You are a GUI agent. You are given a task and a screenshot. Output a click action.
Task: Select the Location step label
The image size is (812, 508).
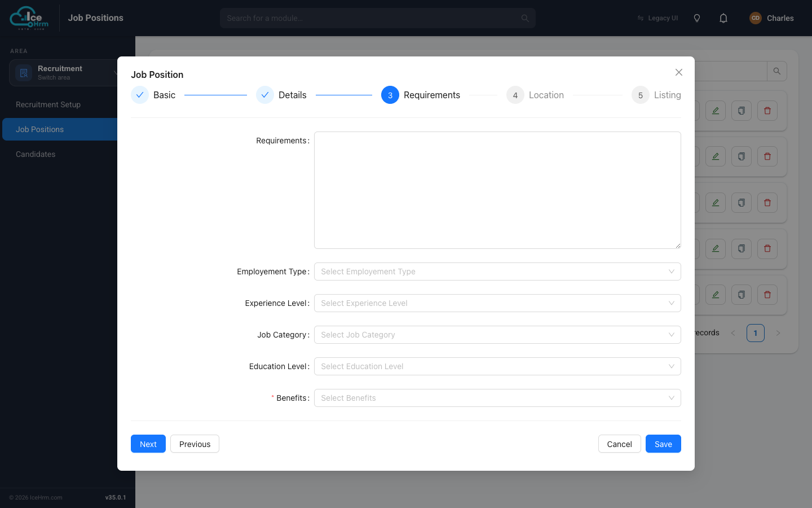[x=546, y=95]
